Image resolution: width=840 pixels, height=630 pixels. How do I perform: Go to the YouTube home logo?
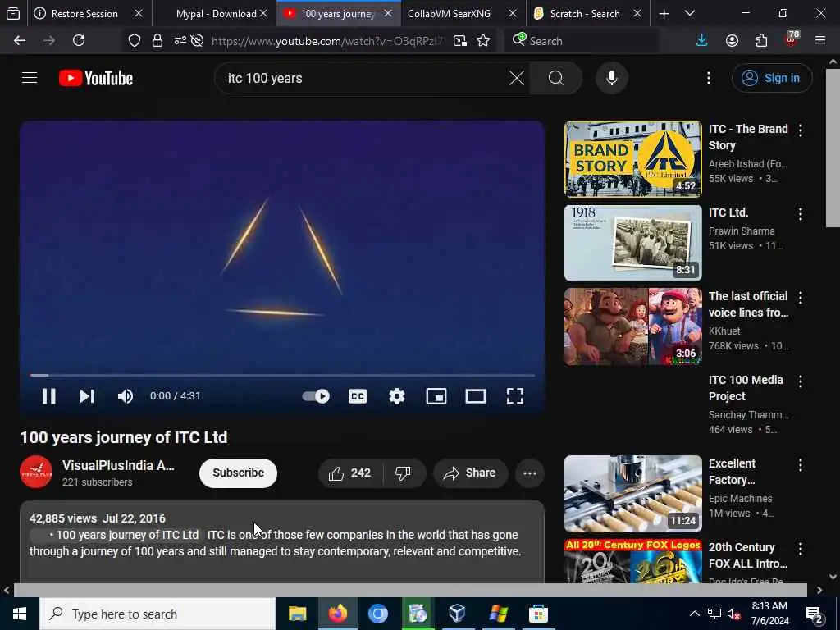(x=96, y=78)
